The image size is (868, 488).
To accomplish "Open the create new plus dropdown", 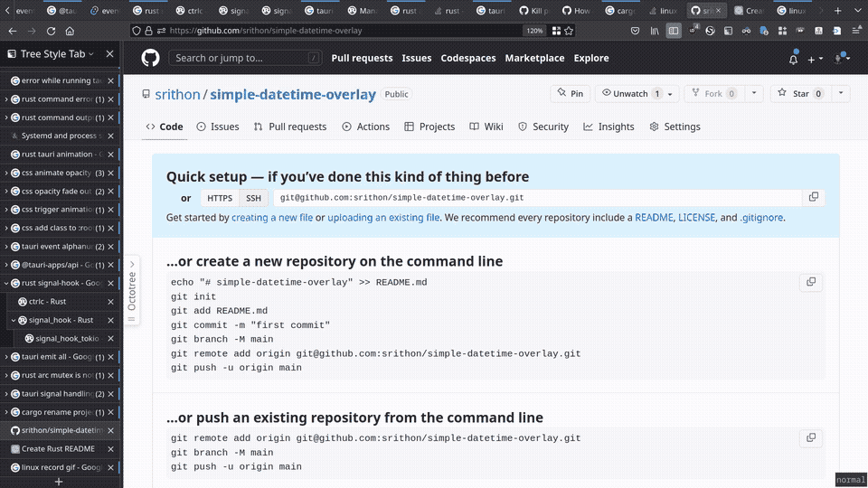I will coord(815,59).
